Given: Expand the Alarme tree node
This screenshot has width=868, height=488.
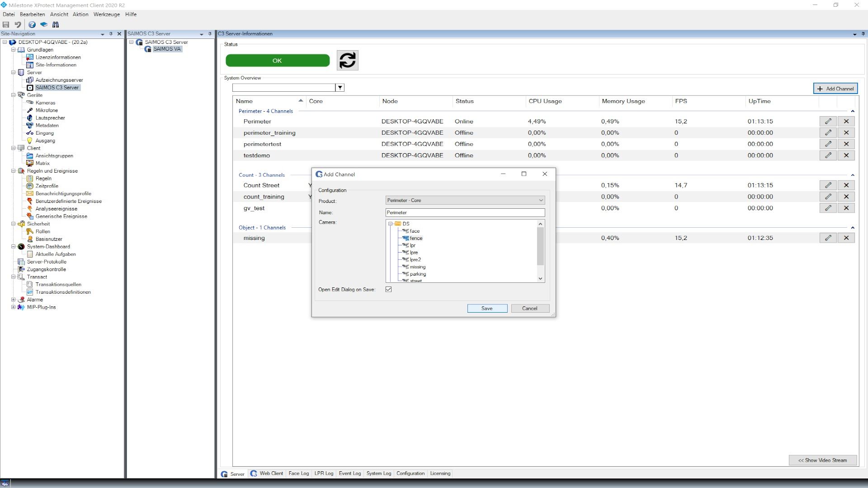Looking at the screenshot, I should coord(13,300).
